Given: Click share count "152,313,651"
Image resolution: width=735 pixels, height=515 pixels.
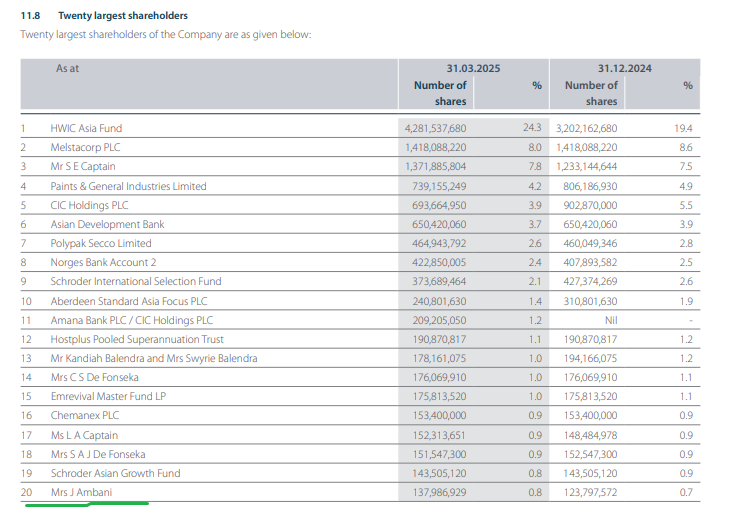Looking at the screenshot, I should coord(439,436).
